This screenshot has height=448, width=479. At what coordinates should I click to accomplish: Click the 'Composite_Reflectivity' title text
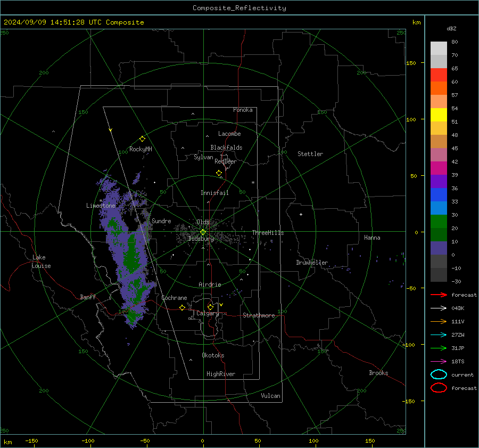240,8
